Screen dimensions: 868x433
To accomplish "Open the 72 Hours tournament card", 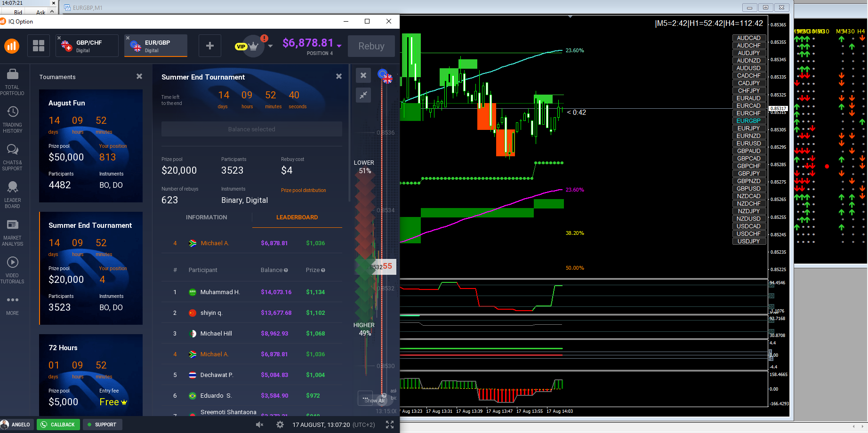I will (91, 375).
